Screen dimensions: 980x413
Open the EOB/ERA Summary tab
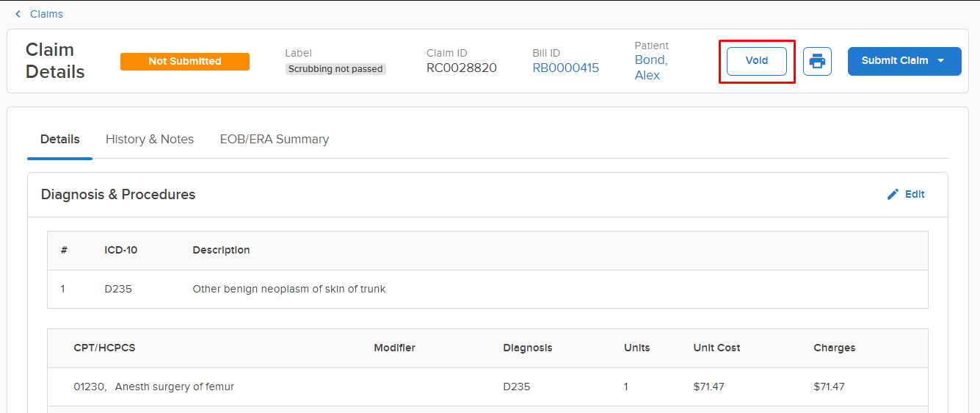[x=274, y=139]
